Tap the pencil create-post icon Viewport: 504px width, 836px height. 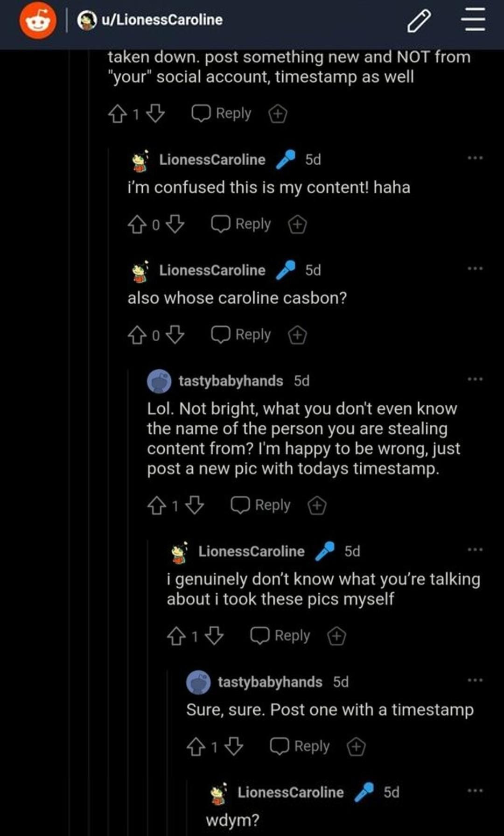coord(419,21)
